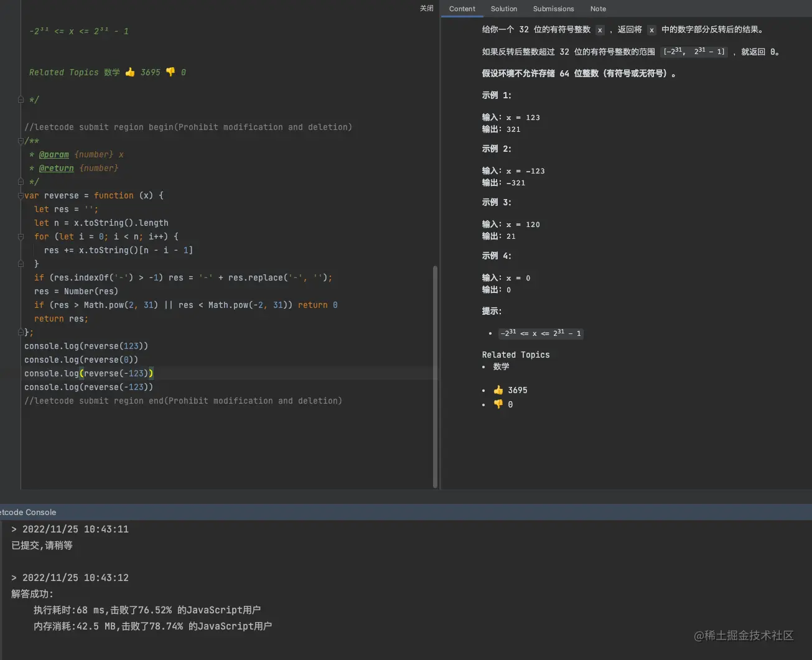Click the '输出: -321' line

point(504,183)
